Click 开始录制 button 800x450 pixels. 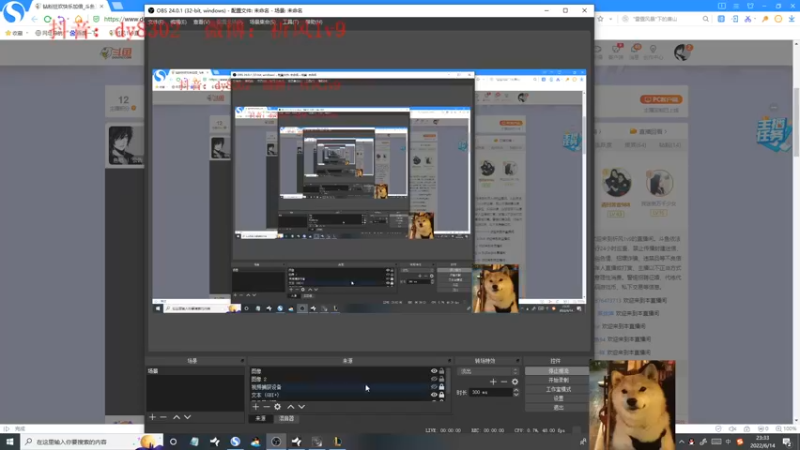[558, 380]
